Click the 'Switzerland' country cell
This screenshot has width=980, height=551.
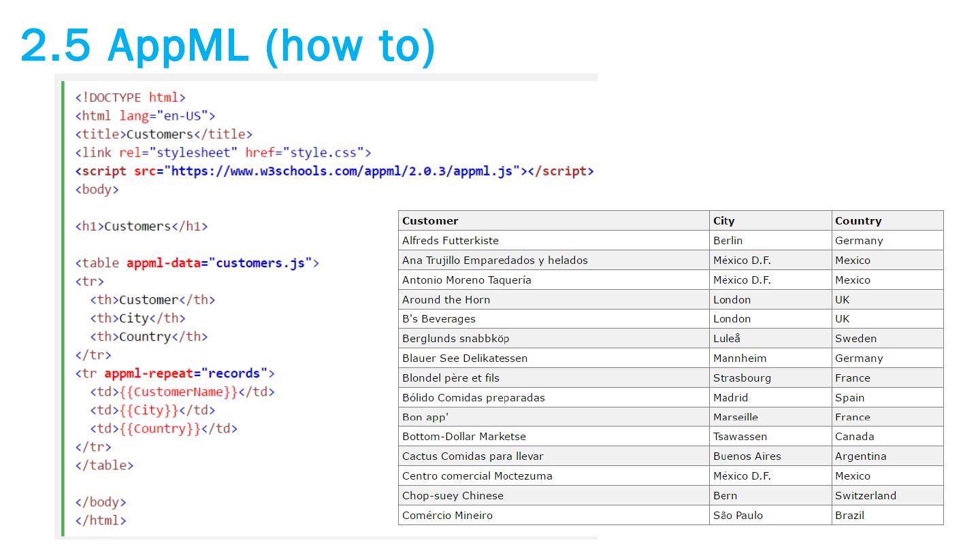(x=865, y=496)
